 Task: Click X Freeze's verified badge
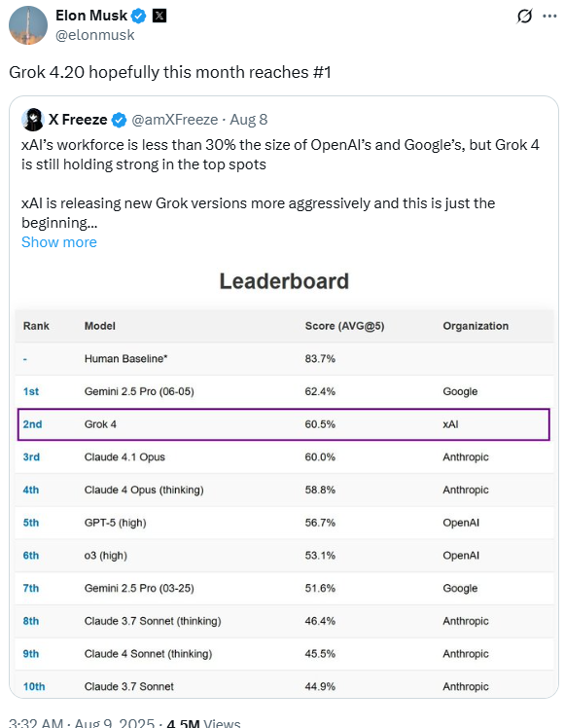[x=120, y=120]
